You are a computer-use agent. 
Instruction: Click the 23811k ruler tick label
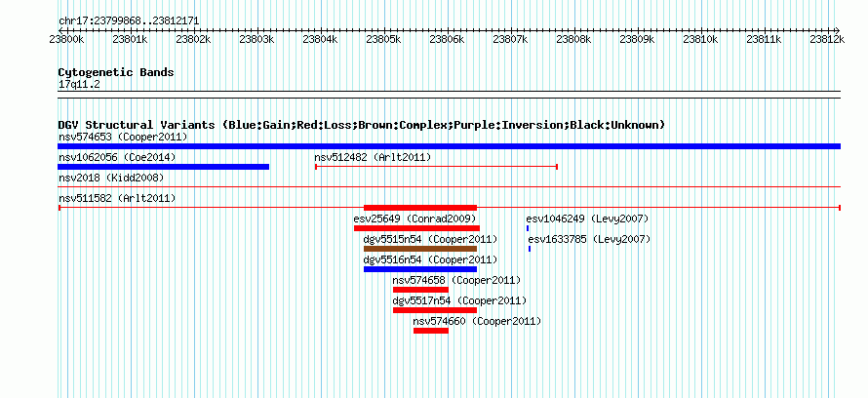[x=764, y=39]
